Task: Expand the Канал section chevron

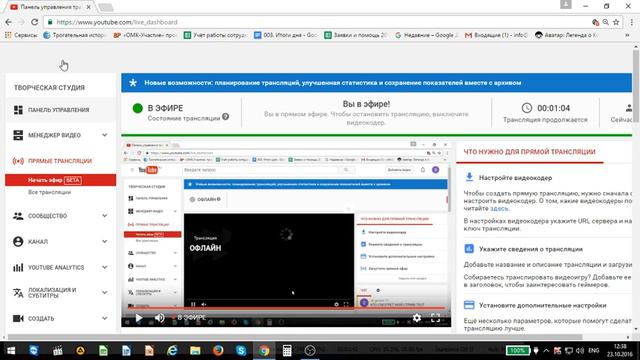Action: pyautogui.click(x=105, y=242)
